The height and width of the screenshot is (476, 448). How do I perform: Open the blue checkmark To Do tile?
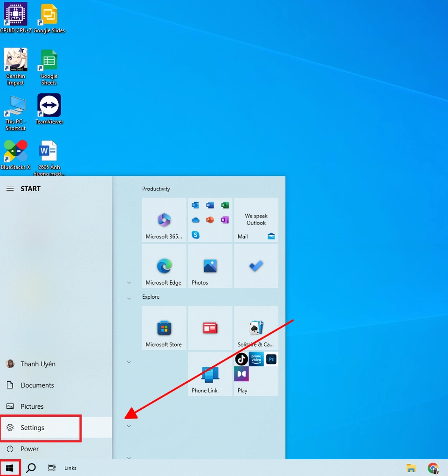click(256, 266)
